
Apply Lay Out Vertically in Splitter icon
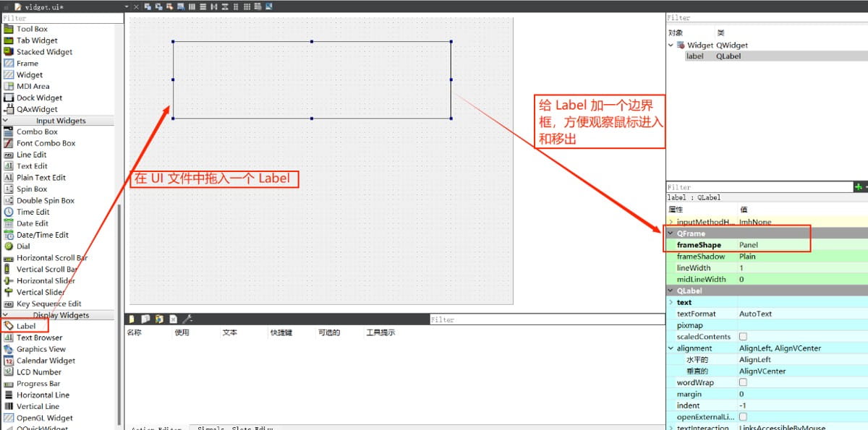tap(225, 7)
